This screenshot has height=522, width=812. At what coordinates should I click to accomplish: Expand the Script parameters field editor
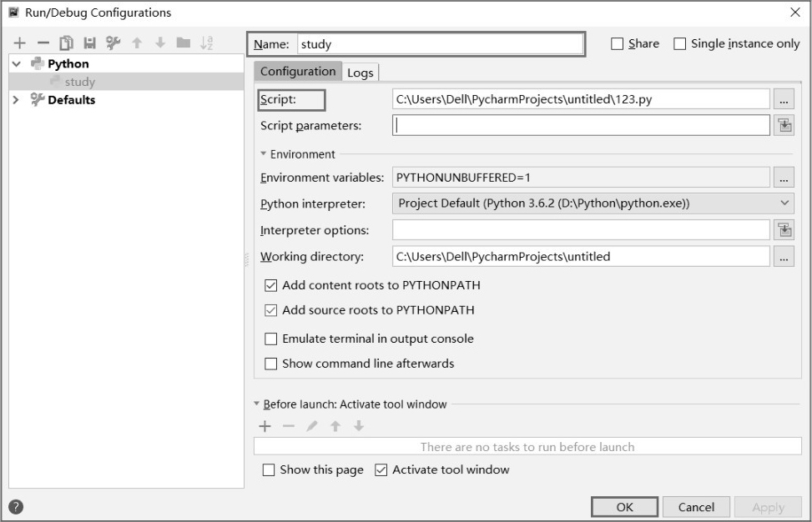click(784, 126)
